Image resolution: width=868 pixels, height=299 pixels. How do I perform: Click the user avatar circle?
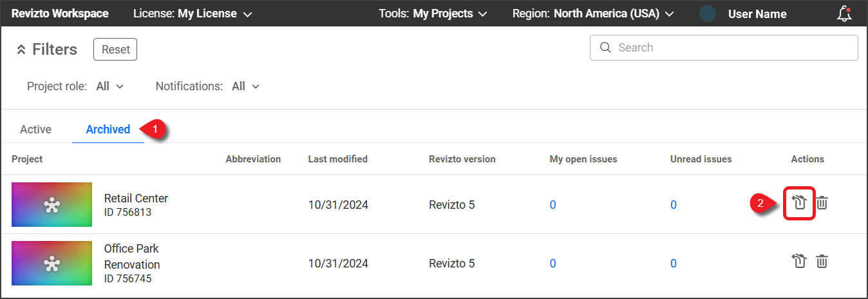[x=708, y=14]
